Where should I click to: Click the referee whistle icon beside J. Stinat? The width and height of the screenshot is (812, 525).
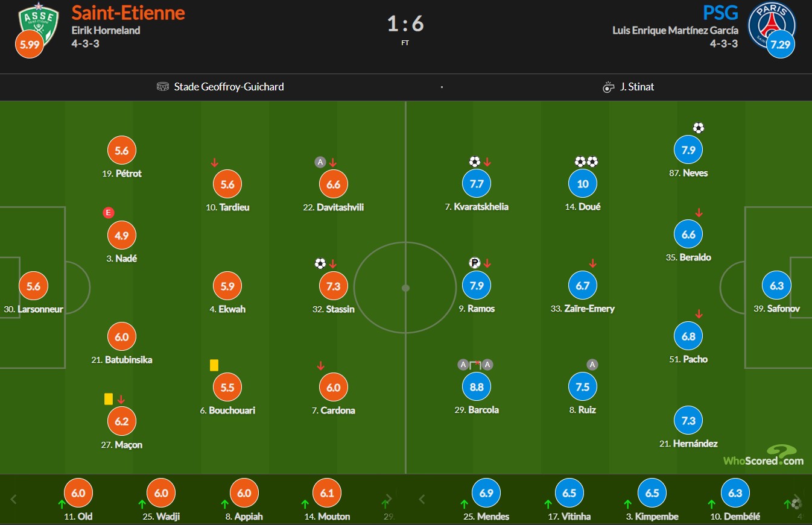tap(608, 87)
